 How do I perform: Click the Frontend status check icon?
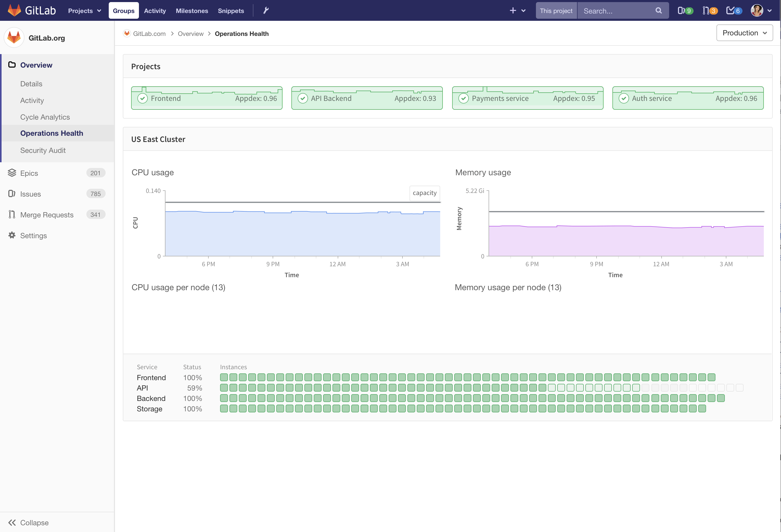[143, 98]
